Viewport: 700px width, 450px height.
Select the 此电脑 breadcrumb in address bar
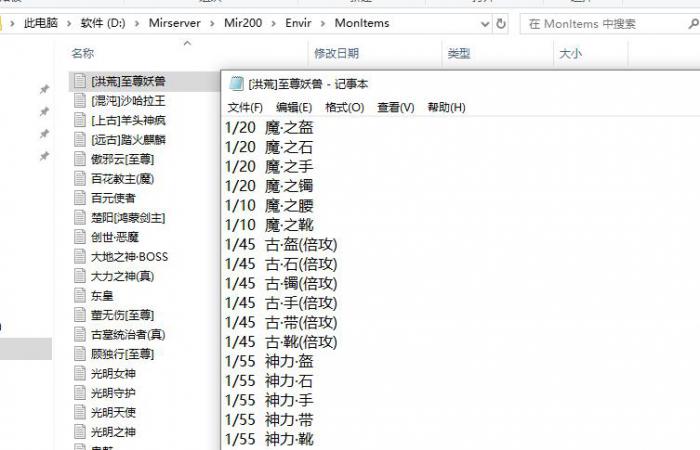pos(41,23)
